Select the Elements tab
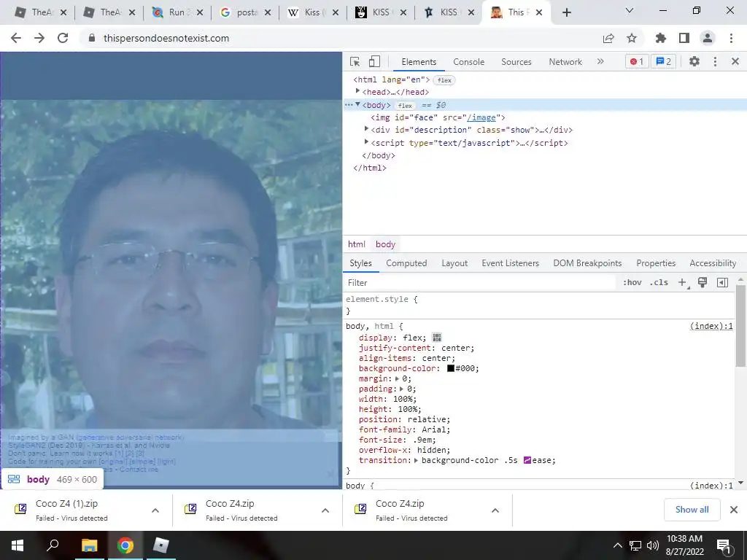The height and width of the screenshot is (560, 747). pyautogui.click(x=419, y=62)
